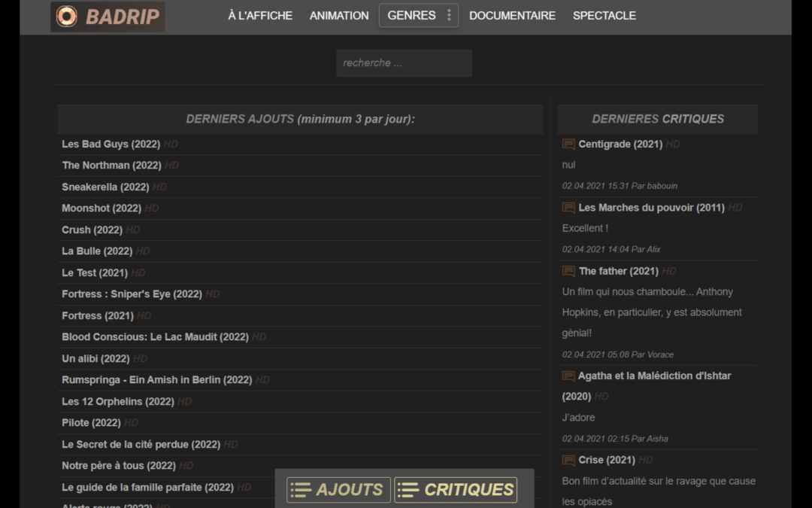Go to ANIMATION category

(339, 16)
